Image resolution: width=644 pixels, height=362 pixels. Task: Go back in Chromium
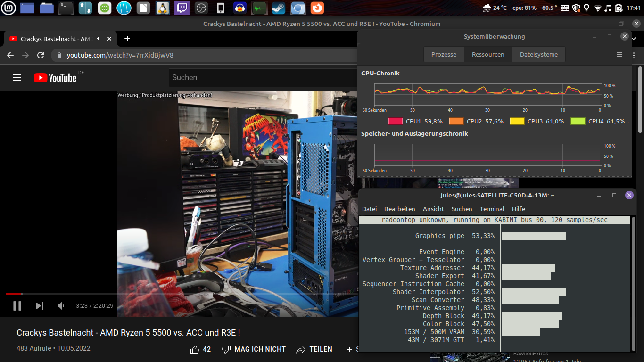[10, 55]
